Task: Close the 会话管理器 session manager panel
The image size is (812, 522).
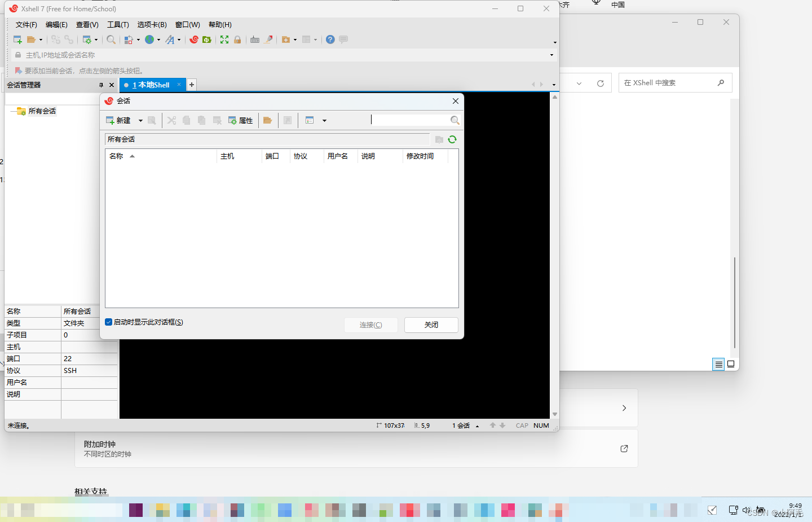Action: [112, 85]
